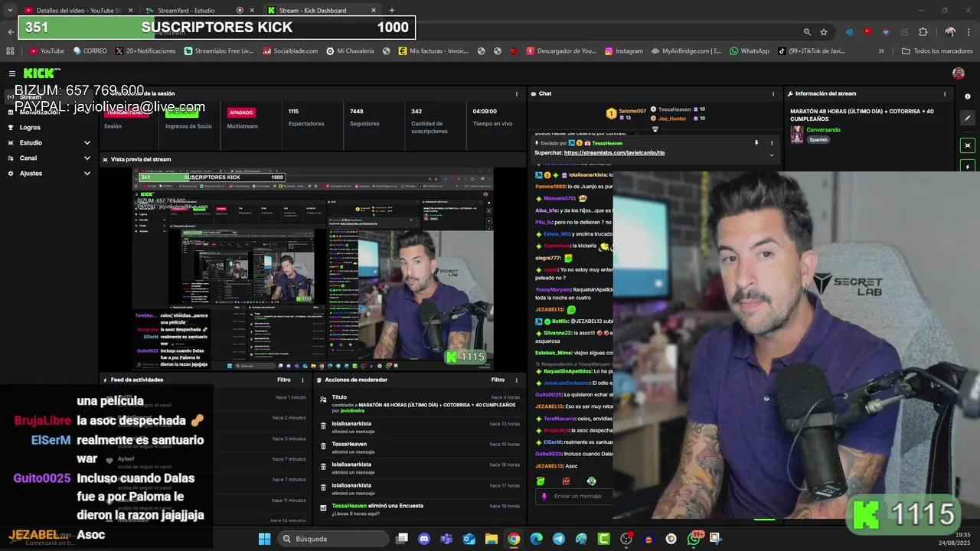980x551 pixels.
Task: Open YouTube bookmark
Action: pos(47,51)
